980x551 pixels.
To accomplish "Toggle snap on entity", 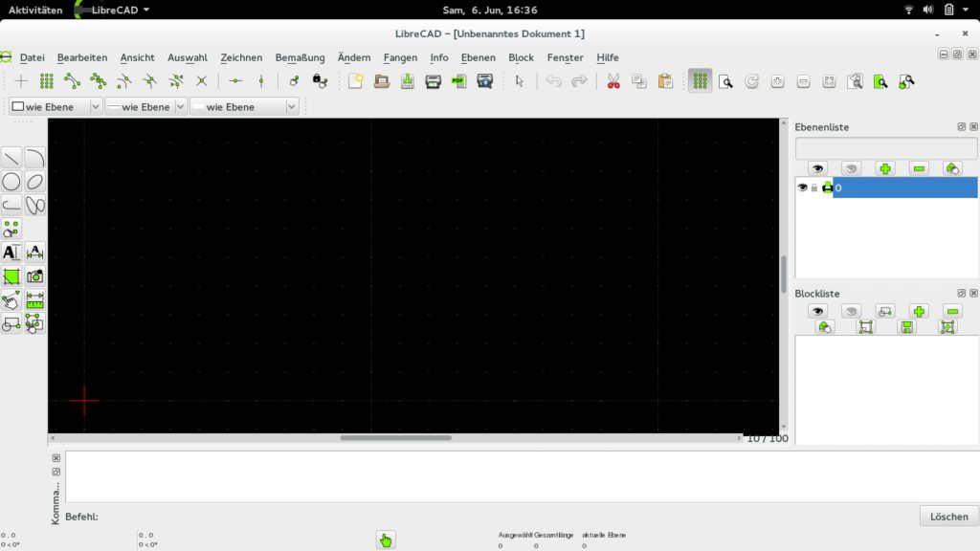I will [99, 81].
